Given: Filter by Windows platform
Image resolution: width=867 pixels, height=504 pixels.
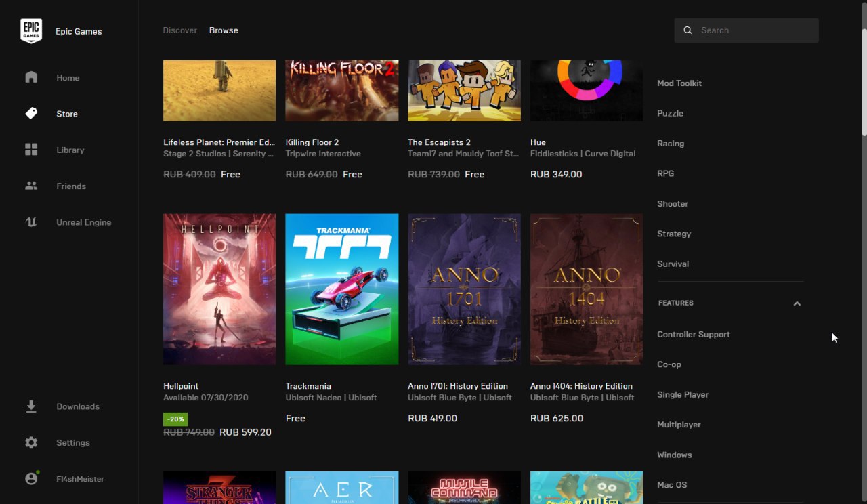Looking at the screenshot, I should click(675, 455).
